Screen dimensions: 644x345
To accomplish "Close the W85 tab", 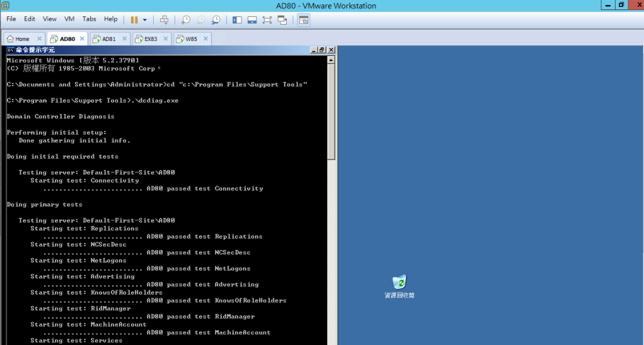I will click(205, 39).
